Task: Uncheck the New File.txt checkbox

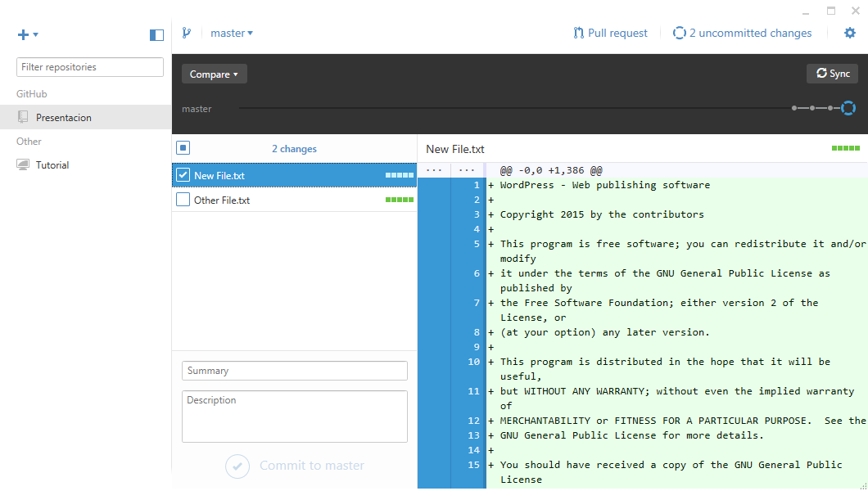Action: point(183,175)
